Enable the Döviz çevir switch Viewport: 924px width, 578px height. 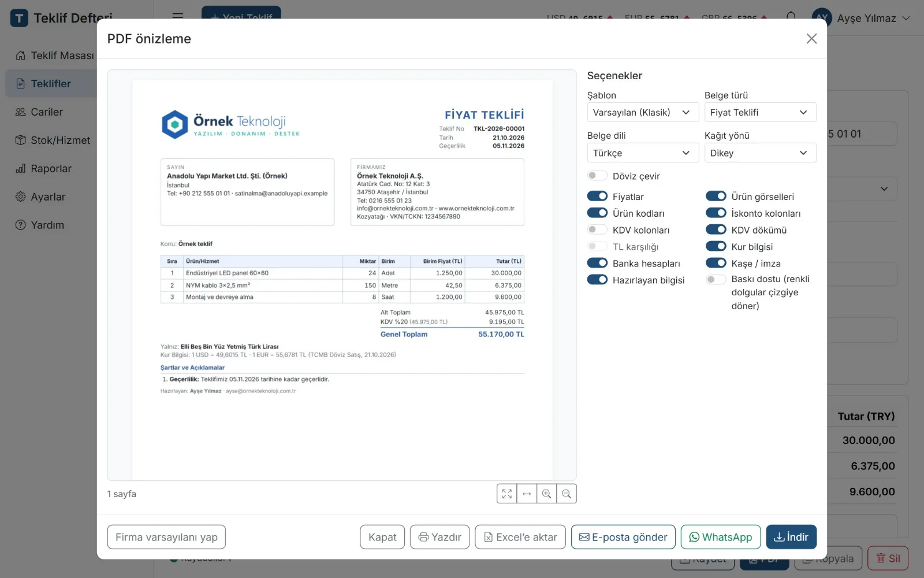tap(597, 176)
